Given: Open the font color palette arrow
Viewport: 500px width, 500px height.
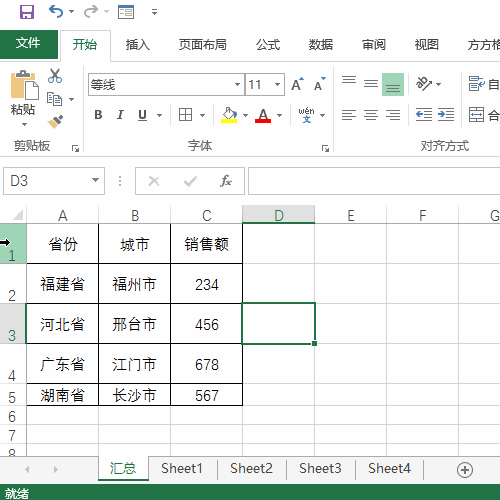Looking at the screenshot, I should pos(280,115).
